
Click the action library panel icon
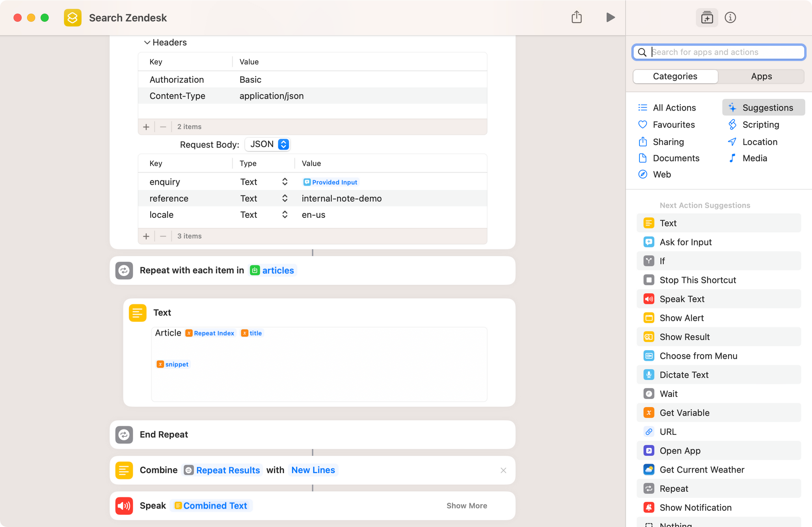tap(707, 17)
